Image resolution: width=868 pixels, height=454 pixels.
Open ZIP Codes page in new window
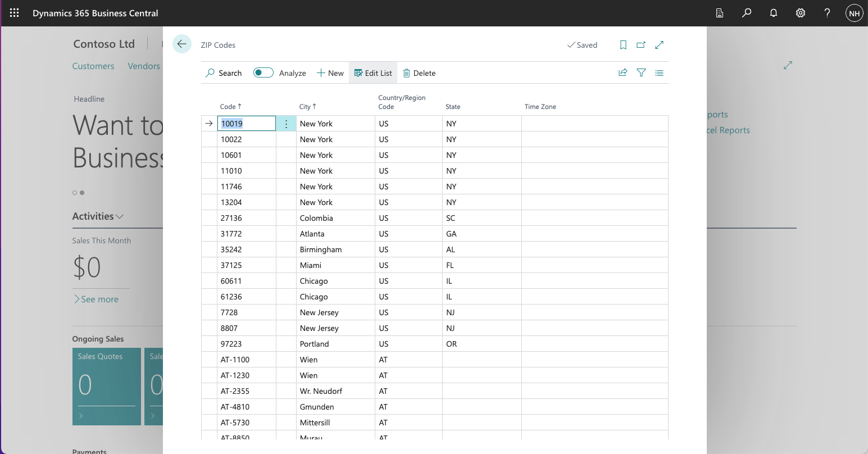641,45
